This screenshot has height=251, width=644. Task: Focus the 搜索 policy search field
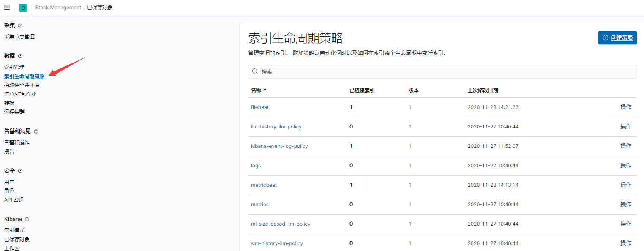[x=442, y=72]
